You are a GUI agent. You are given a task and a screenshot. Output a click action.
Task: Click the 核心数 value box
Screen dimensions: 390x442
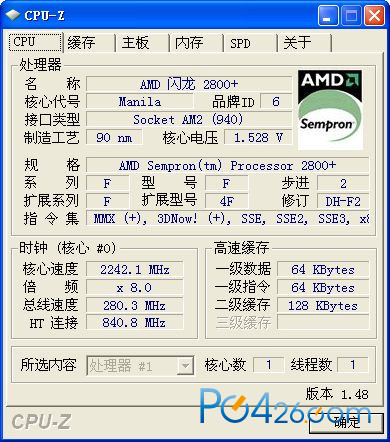268,365
